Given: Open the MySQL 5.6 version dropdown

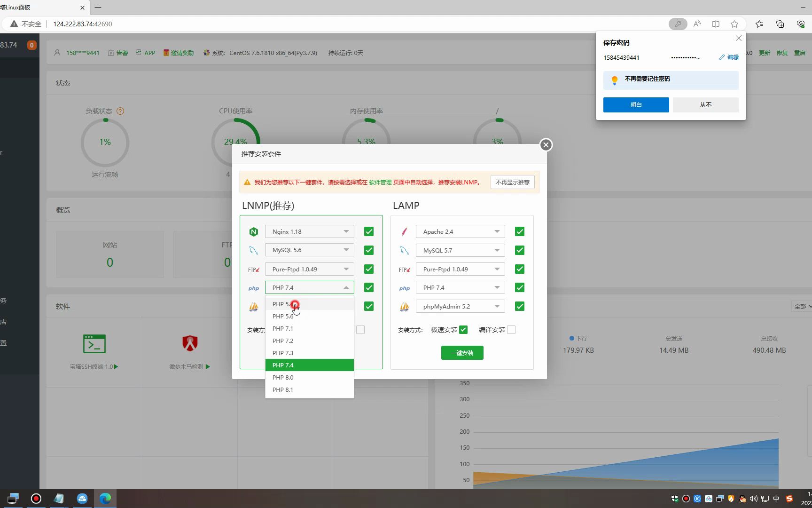Looking at the screenshot, I should coord(309,250).
